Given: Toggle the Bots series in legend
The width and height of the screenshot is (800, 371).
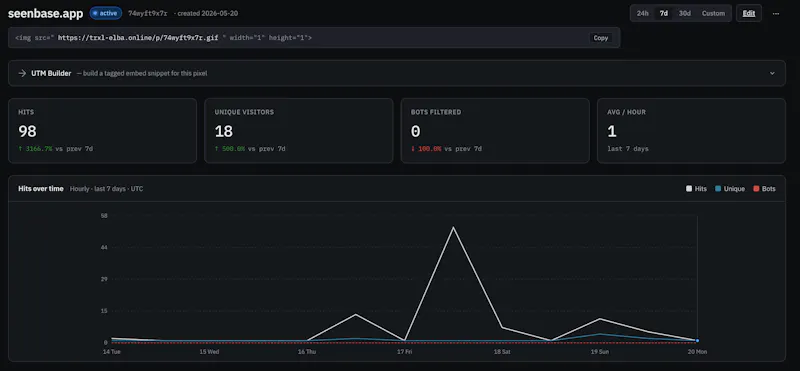Looking at the screenshot, I should coord(764,189).
